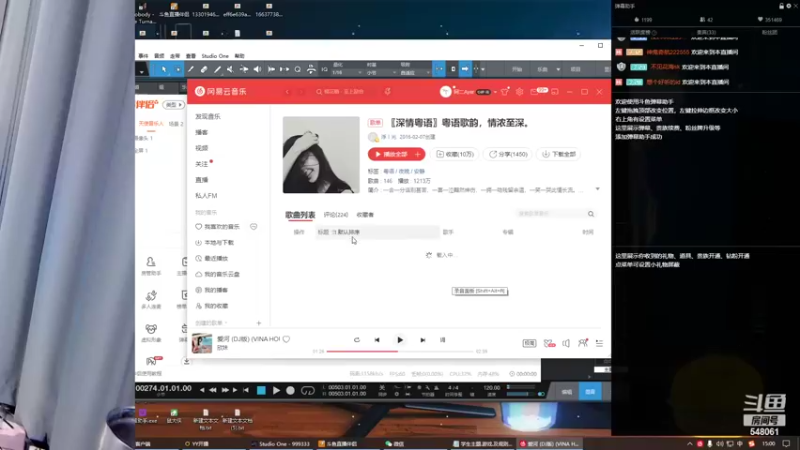Click the magnifier icon in playlist search
This screenshot has width=800, height=450.
(591, 214)
